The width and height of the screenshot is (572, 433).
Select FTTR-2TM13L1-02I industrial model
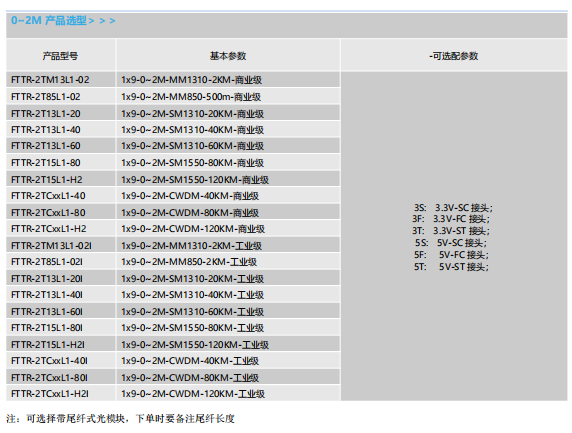pos(51,246)
